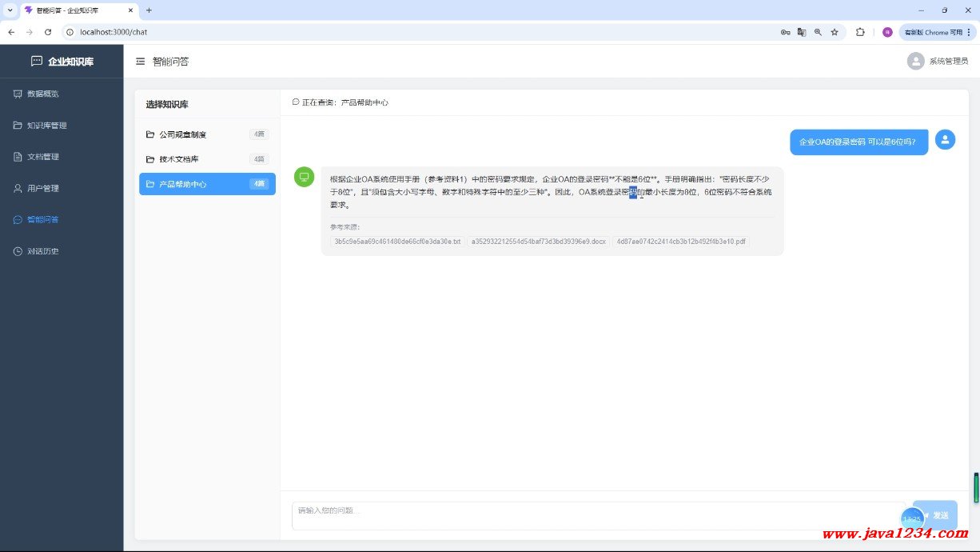
Task: Collapse sidebar with the hamburger menu icon
Action: (x=141, y=62)
